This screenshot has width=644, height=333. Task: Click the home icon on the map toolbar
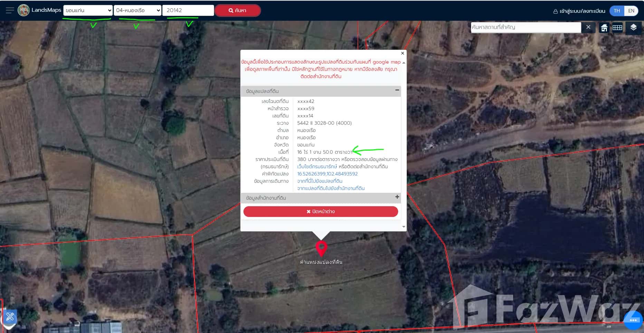click(x=604, y=28)
